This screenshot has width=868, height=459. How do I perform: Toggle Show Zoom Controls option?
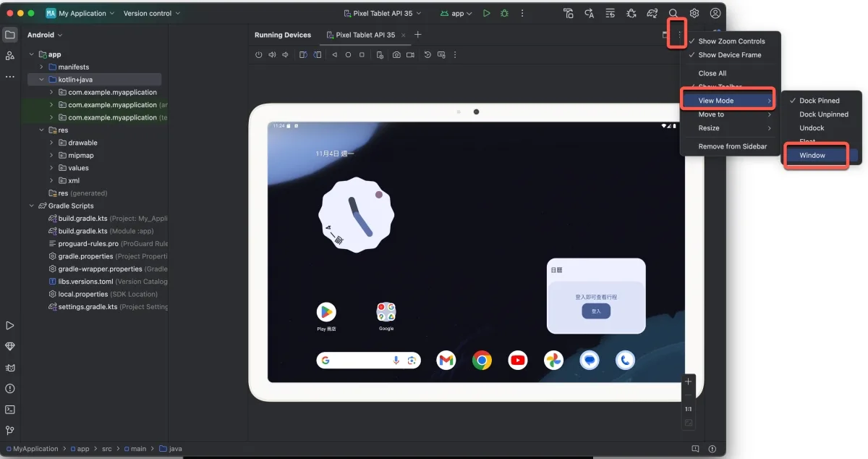tap(731, 41)
